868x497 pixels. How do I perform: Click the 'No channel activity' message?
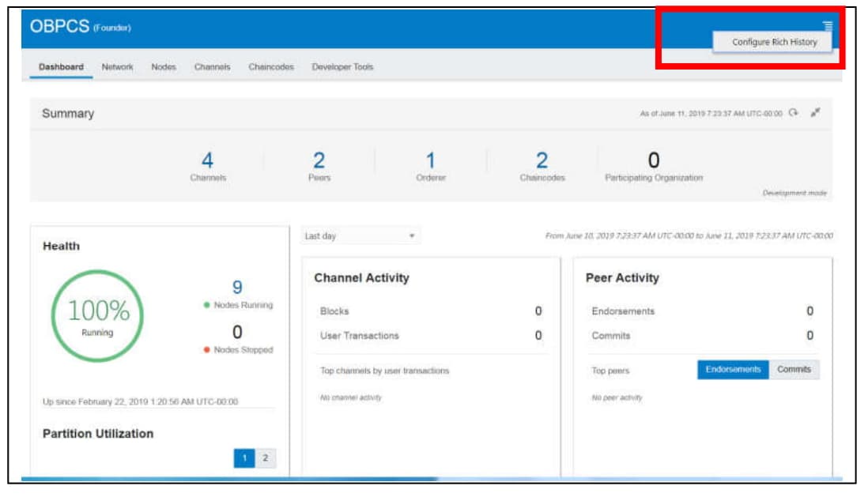click(351, 397)
